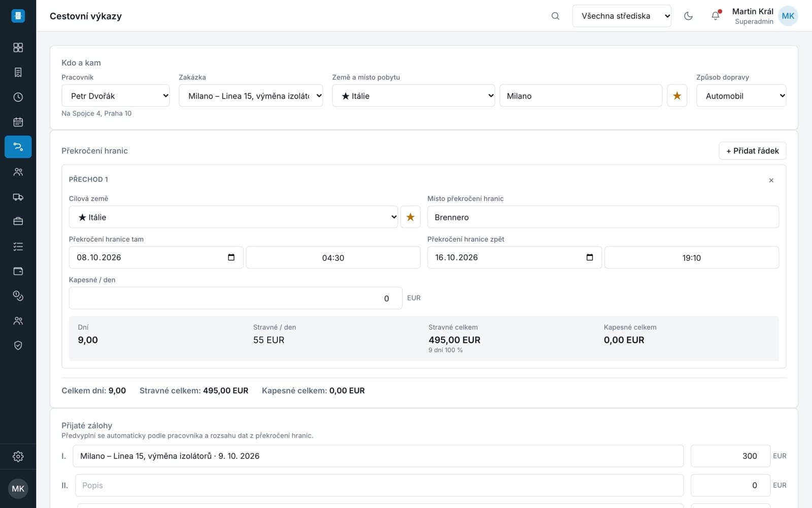812x508 pixels.
Task: Open the document list sidebar icon
Action: [18, 72]
